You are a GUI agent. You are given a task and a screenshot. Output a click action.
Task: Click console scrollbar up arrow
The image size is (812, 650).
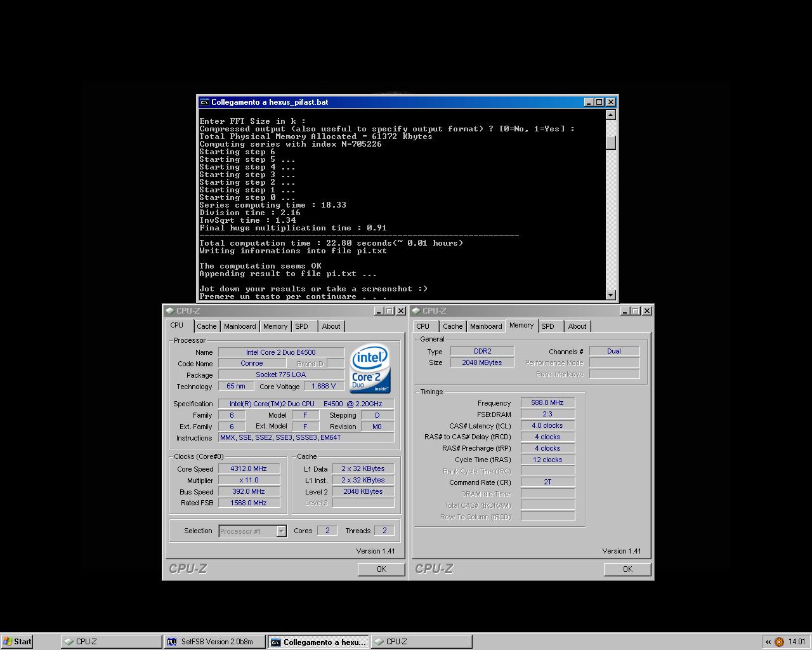[x=610, y=115]
